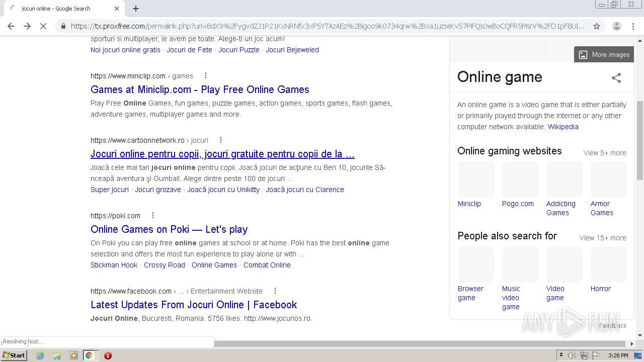Viewport: 644px width, 362px height.
Task: Click Crossy Road sitelink
Action: pos(165,265)
